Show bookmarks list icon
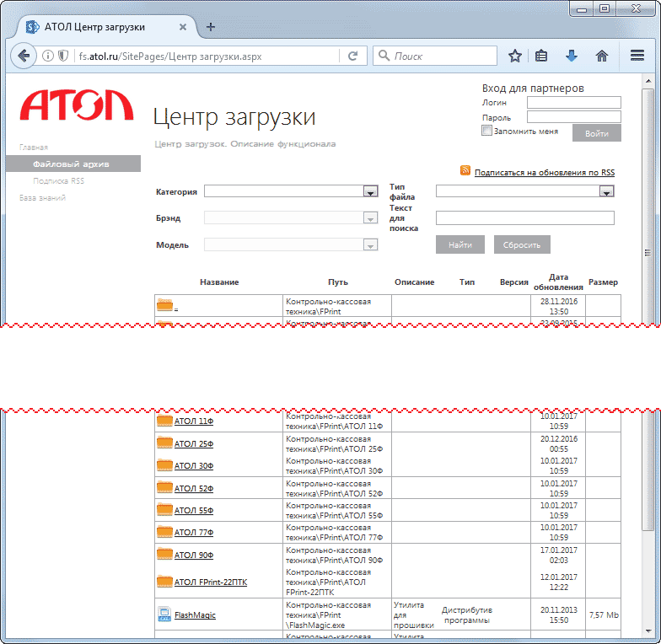 pos(541,56)
